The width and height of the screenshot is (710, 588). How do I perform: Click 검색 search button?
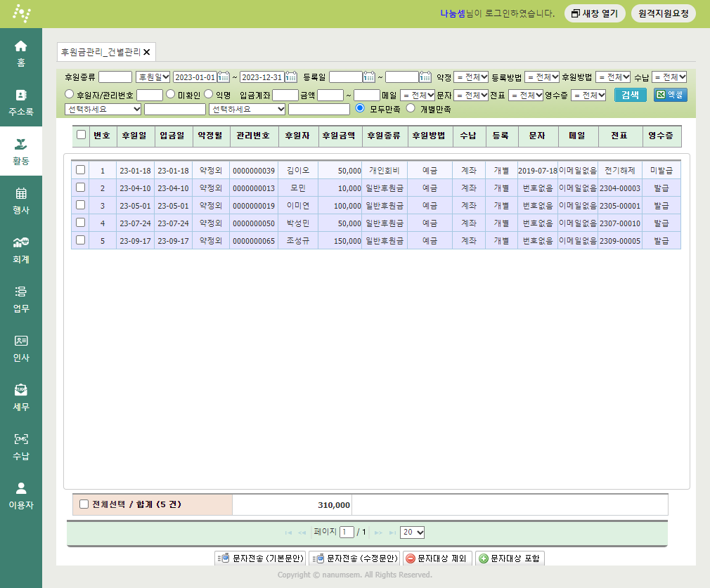coord(631,95)
